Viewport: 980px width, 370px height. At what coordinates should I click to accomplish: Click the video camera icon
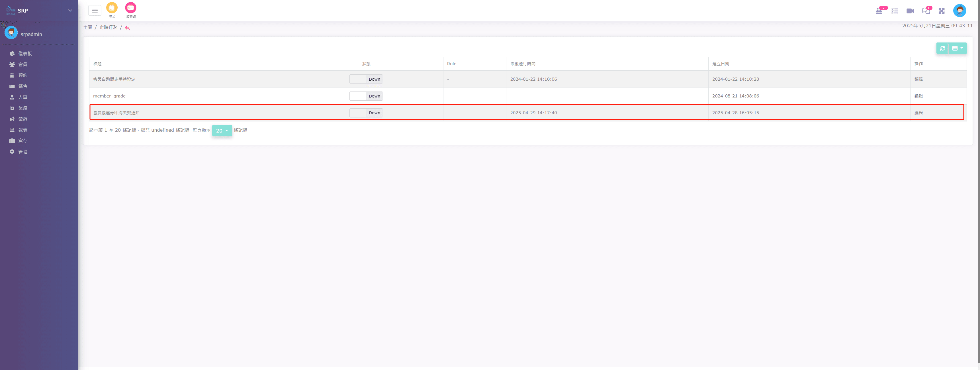pyautogui.click(x=910, y=11)
